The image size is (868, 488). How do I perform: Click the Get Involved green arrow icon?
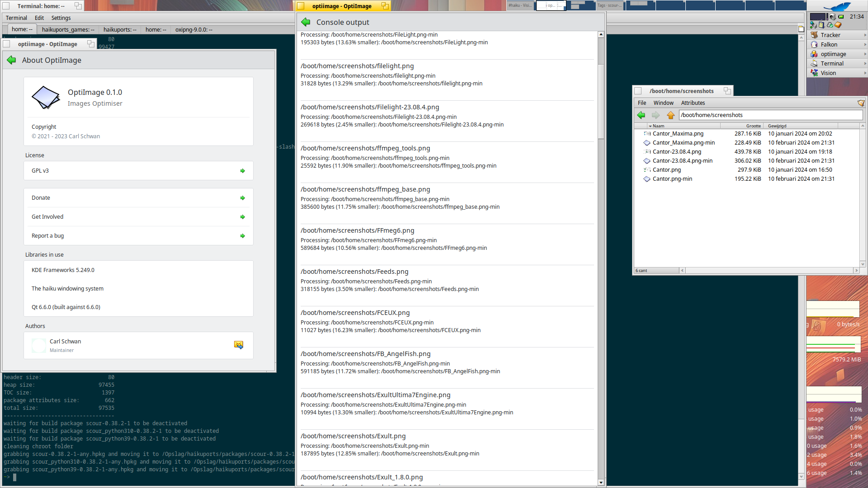tap(243, 217)
